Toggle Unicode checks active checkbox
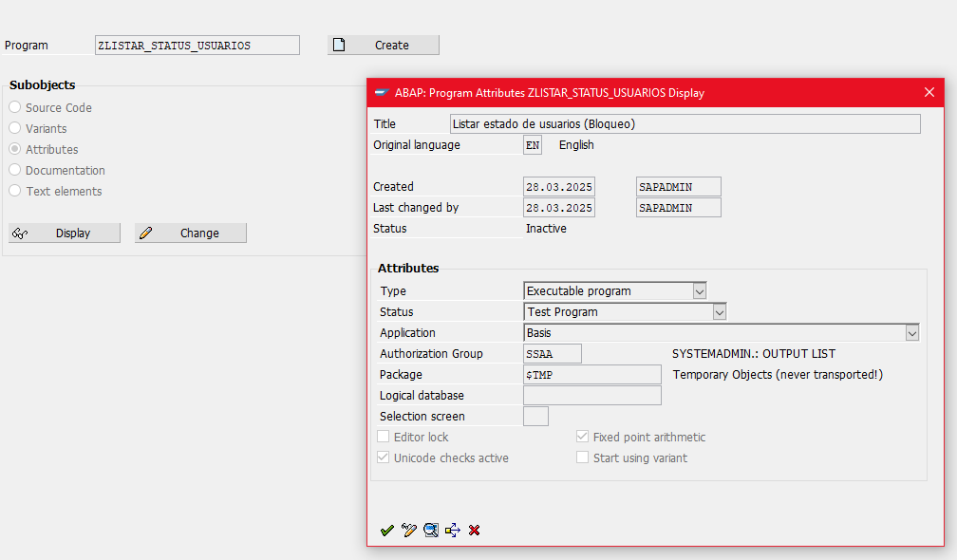The width and height of the screenshot is (957, 560). click(x=384, y=457)
